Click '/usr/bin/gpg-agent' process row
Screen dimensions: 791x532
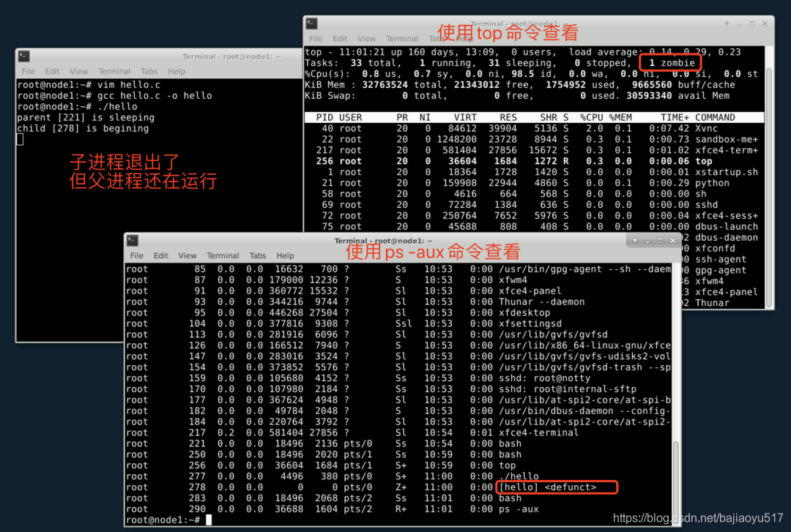coord(398,269)
